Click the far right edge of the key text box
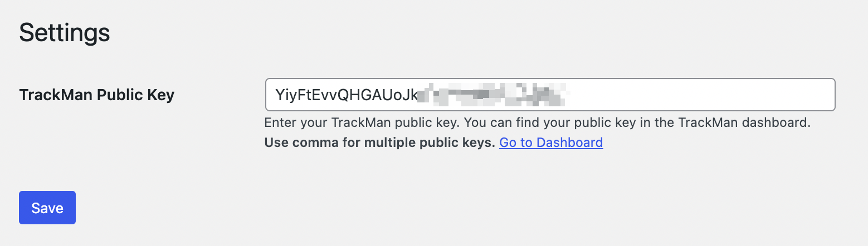The width and height of the screenshot is (868, 246). [x=829, y=95]
